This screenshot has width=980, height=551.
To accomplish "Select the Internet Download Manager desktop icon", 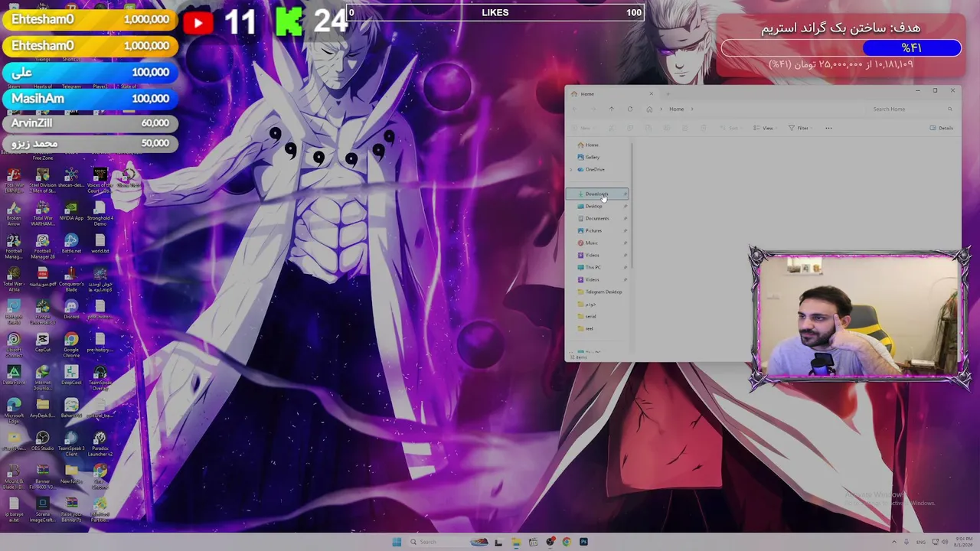I will click(x=43, y=378).
